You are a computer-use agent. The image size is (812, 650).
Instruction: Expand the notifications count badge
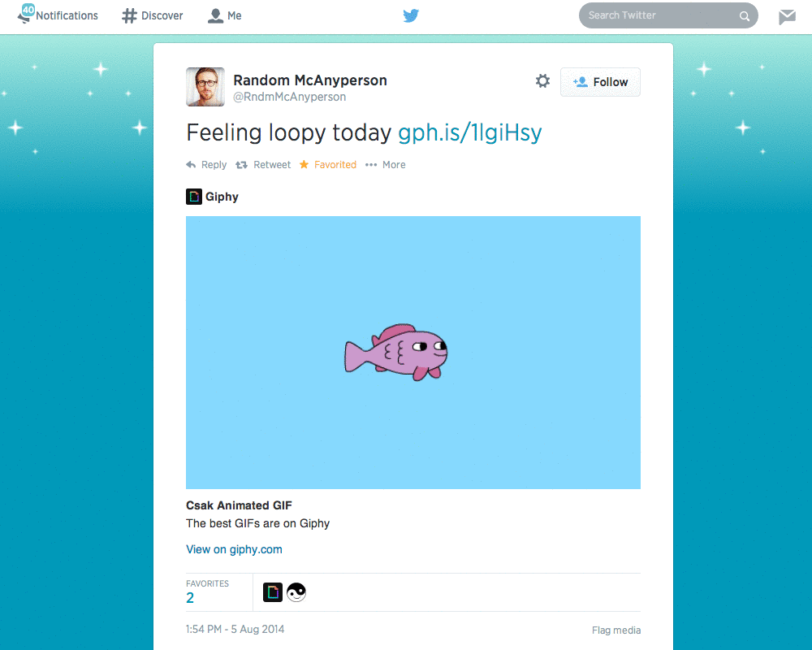click(x=28, y=11)
